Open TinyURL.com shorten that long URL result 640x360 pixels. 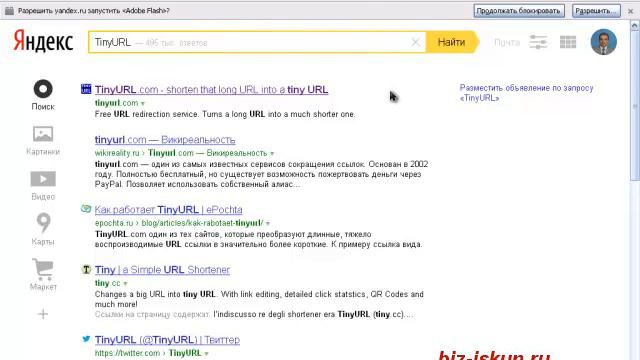pos(211,89)
